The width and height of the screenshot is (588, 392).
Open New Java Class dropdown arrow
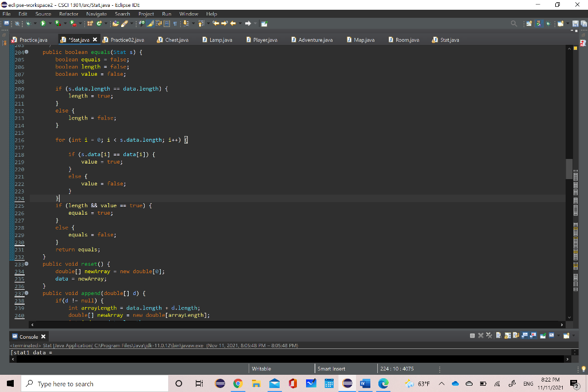[106, 24]
